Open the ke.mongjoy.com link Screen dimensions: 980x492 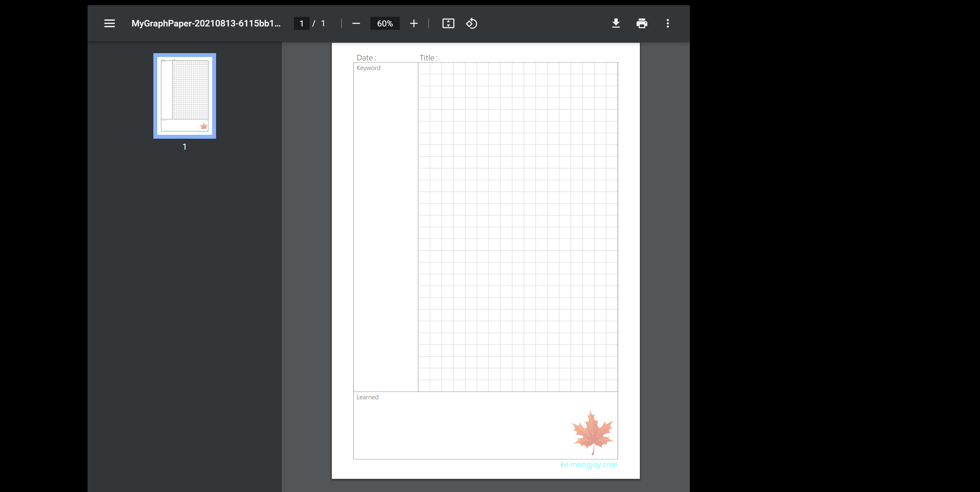[589, 464]
